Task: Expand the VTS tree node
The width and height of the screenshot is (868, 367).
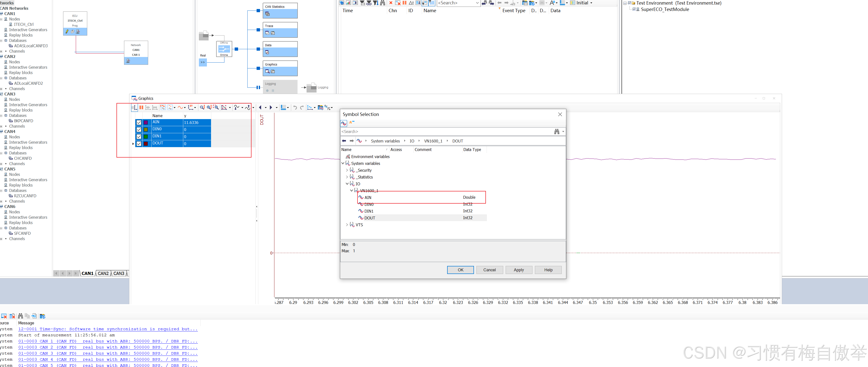Action: (347, 225)
